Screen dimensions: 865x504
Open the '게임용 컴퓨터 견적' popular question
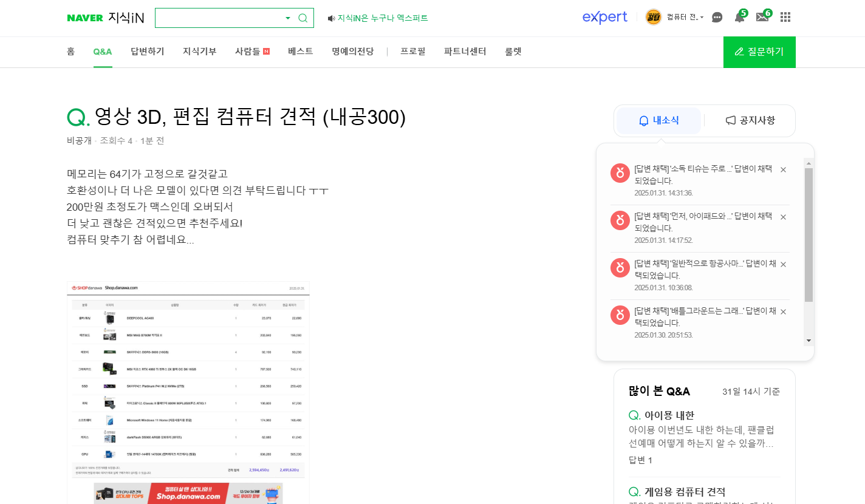685,492
